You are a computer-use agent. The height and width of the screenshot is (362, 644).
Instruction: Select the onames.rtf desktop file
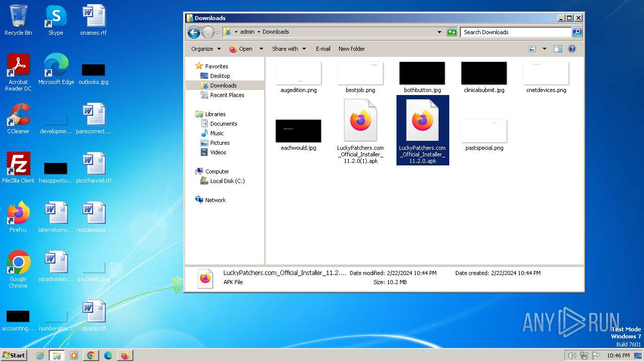pyautogui.click(x=94, y=20)
